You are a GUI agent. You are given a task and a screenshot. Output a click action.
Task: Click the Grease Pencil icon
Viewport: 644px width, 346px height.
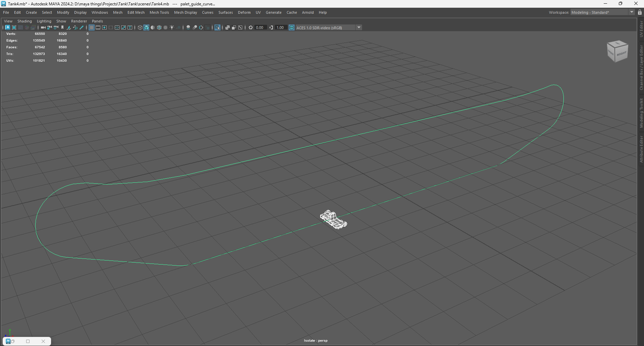coord(82,27)
